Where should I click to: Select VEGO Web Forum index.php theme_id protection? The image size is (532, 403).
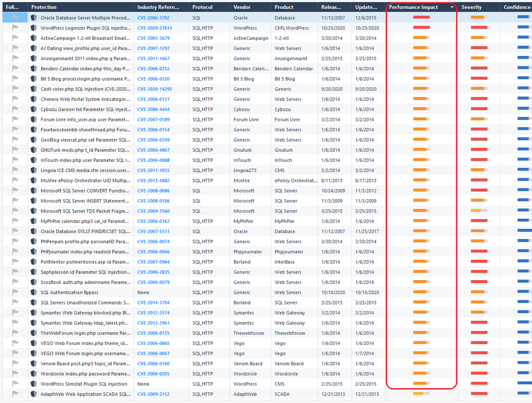click(85, 343)
